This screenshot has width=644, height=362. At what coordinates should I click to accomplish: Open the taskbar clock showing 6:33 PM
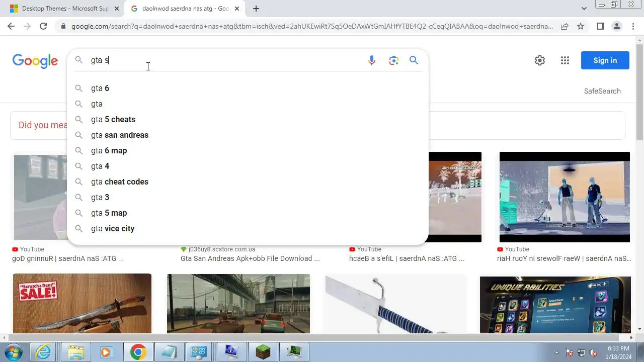click(x=618, y=352)
